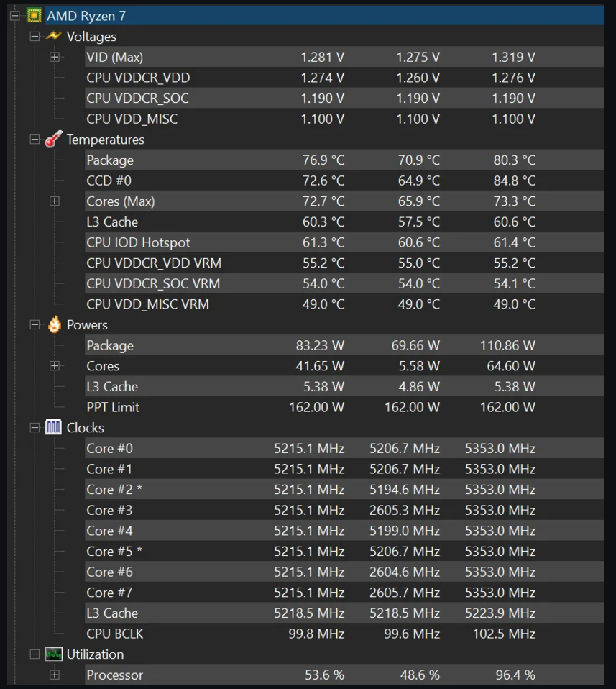616x689 pixels.
Task: Select the Core #6 clock row
Action: [x=344, y=572]
